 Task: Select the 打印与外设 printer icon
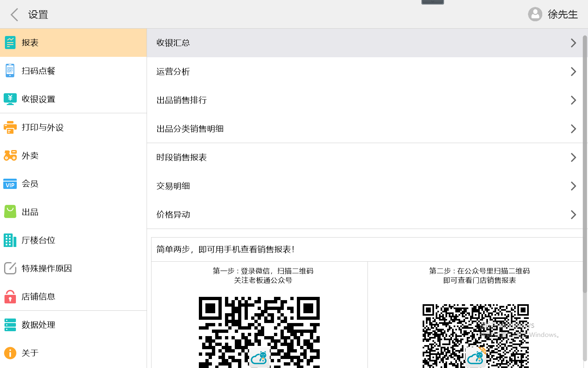click(x=10, y=127)
